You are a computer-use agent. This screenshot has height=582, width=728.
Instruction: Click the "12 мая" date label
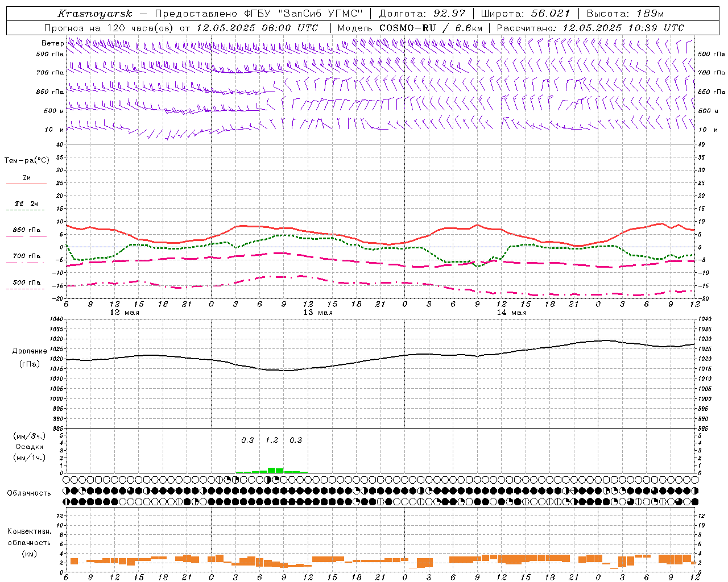125,313
